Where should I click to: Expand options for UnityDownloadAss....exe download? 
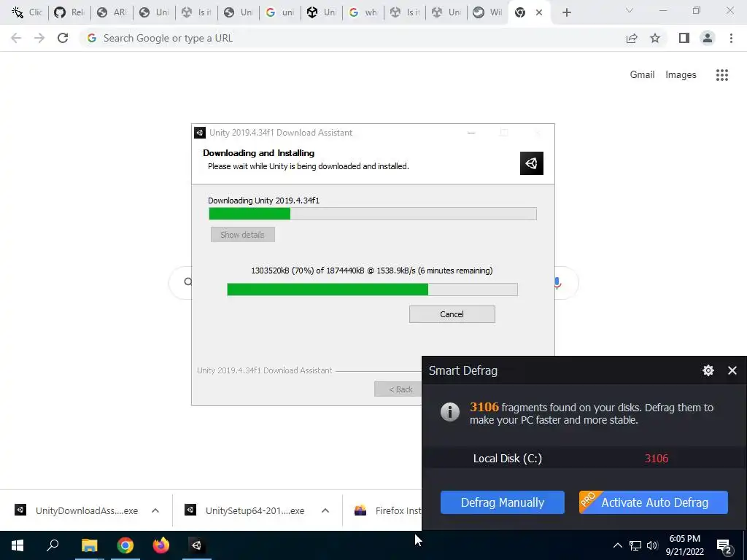tap(155, 510)
